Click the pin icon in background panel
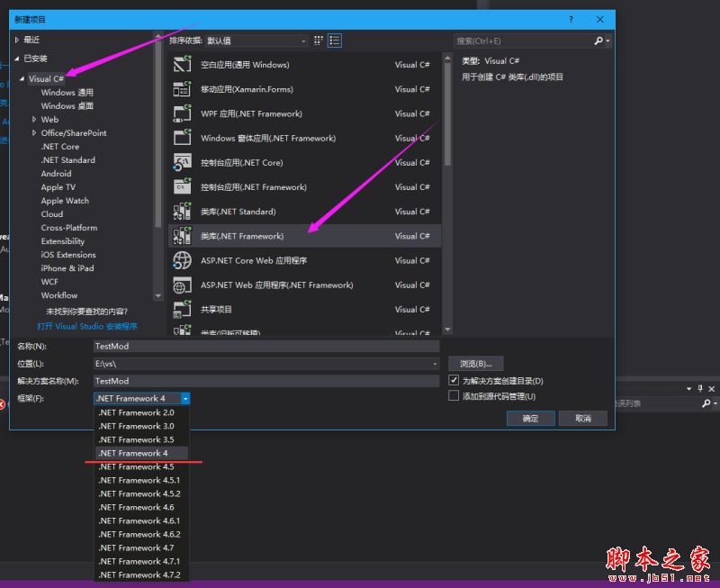720x588 pixels. 700,389
